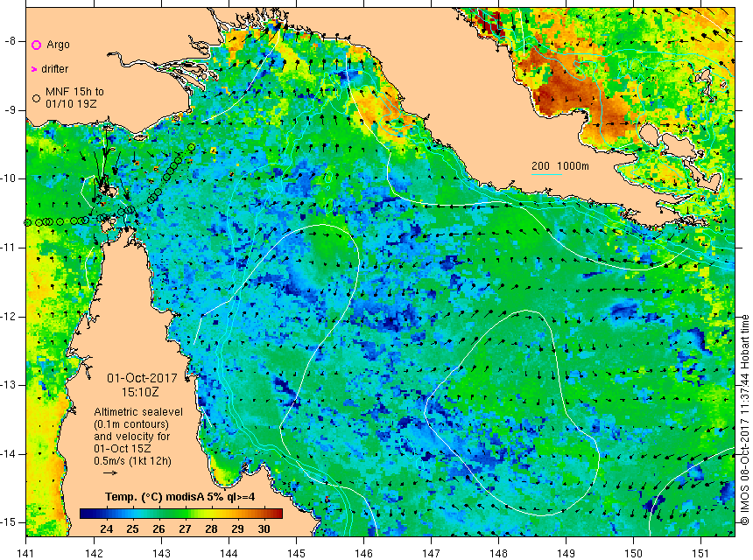This screenshot has width=753, height=560.
Task: Click longitude axis label '145'
Action: coord(296,553)
